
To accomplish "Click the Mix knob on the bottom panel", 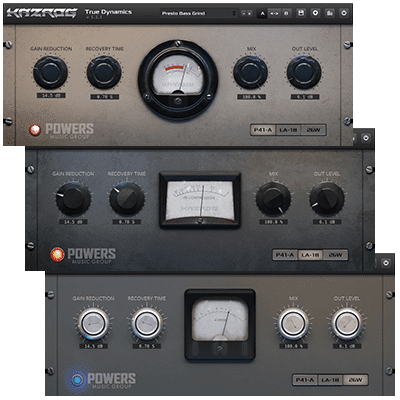I will [293, 323].
